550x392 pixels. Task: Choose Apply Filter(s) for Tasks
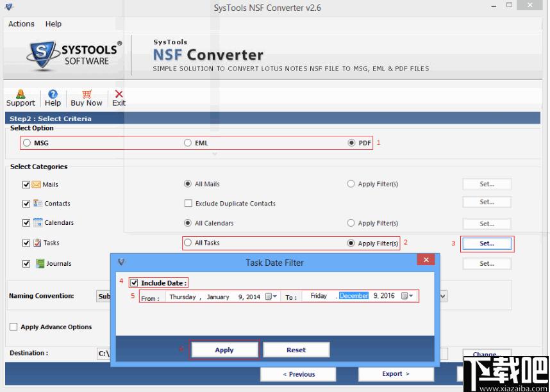351,243
